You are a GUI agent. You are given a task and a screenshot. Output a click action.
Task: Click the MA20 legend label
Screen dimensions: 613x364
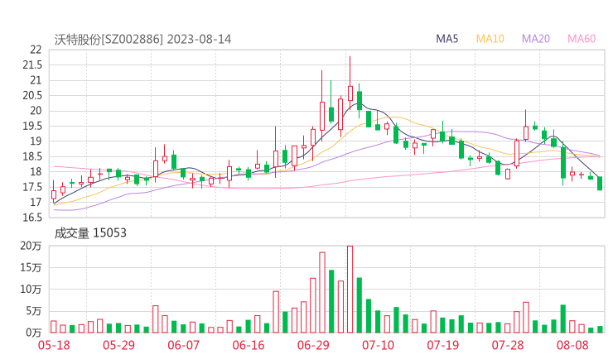[x=536, y=39]
